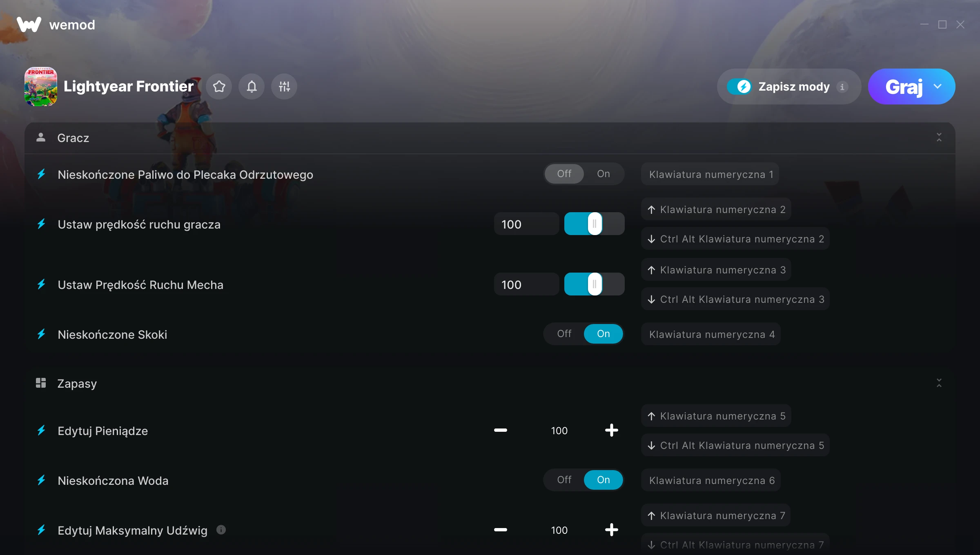Click the player movement speed slider handle
Viewport: 980px width, 555px height.
[x=595, y=224]
